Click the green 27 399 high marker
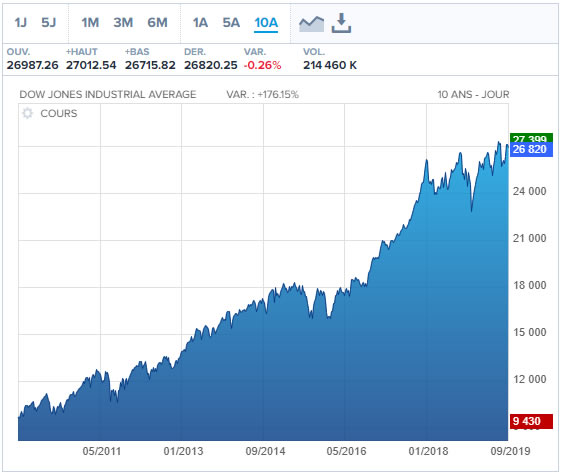 pyautogui.click(x=531, y=138)
